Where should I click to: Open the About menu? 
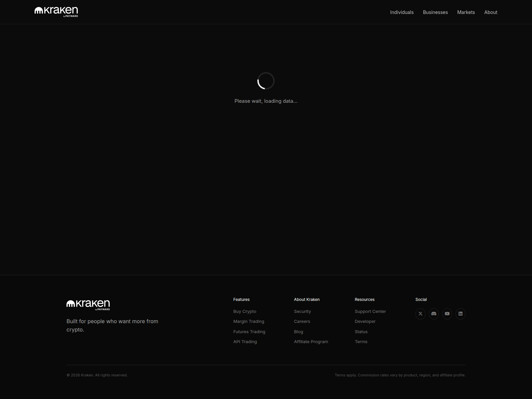[x=491, y=12]
